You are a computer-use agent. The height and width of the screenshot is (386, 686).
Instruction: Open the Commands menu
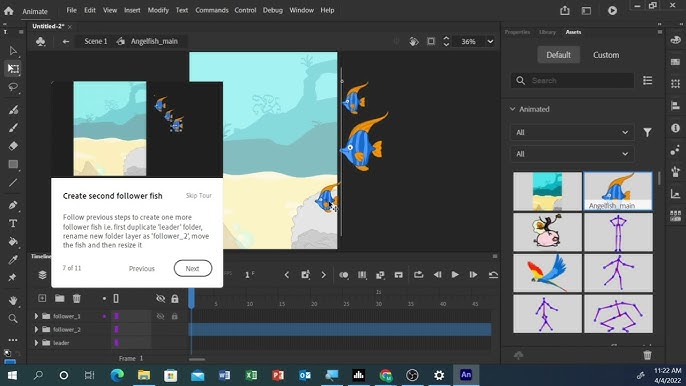click(212, 10)
